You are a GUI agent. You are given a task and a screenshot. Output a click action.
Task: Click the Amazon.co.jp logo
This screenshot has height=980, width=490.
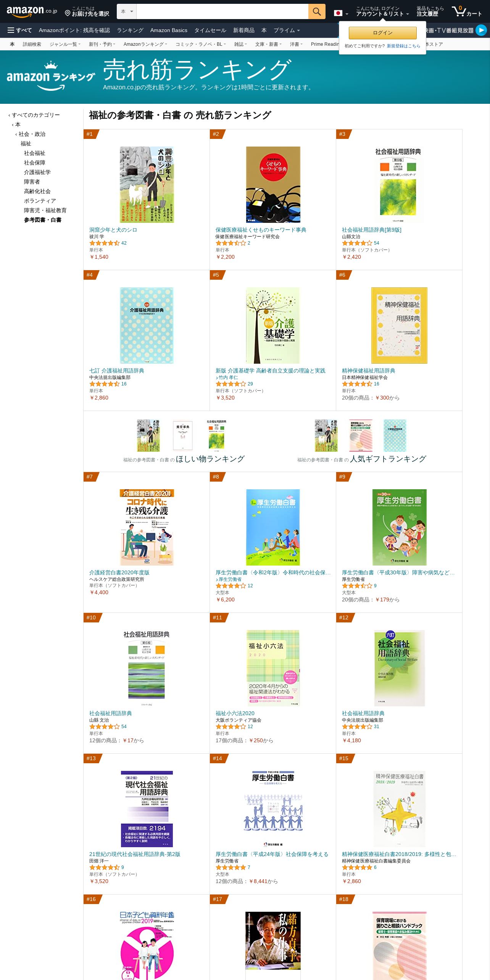pos(32,11)
